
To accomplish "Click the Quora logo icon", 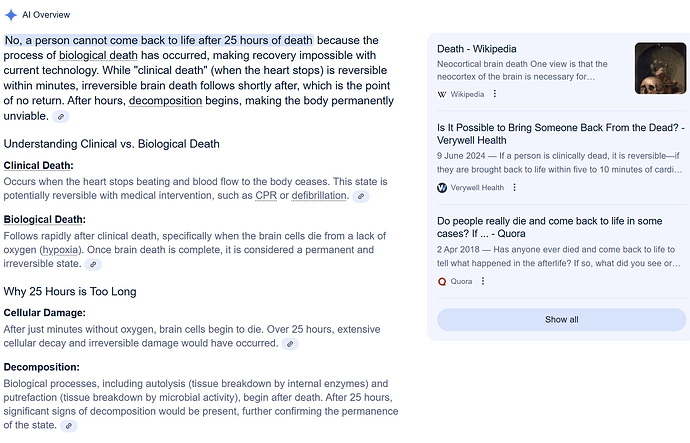I will 442,282.
